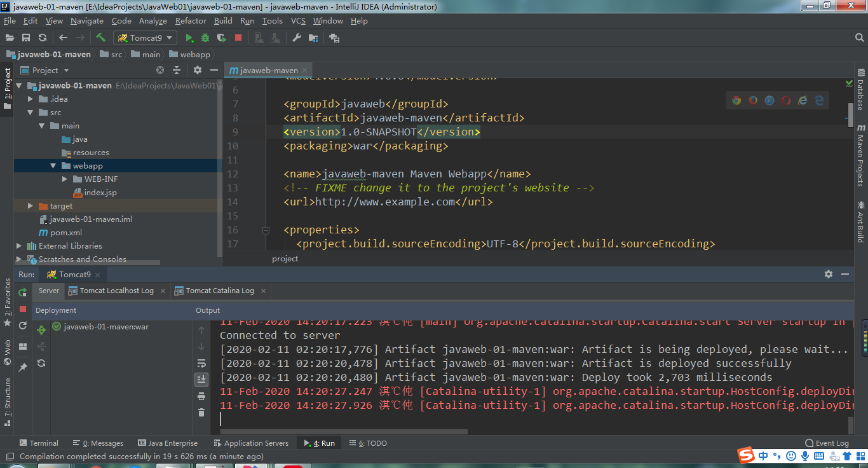Image resolution: width=868 pixels, height=468 pixels.
Task: Toggle the 1: Project side tool window
Action: [x=7, y=89]
